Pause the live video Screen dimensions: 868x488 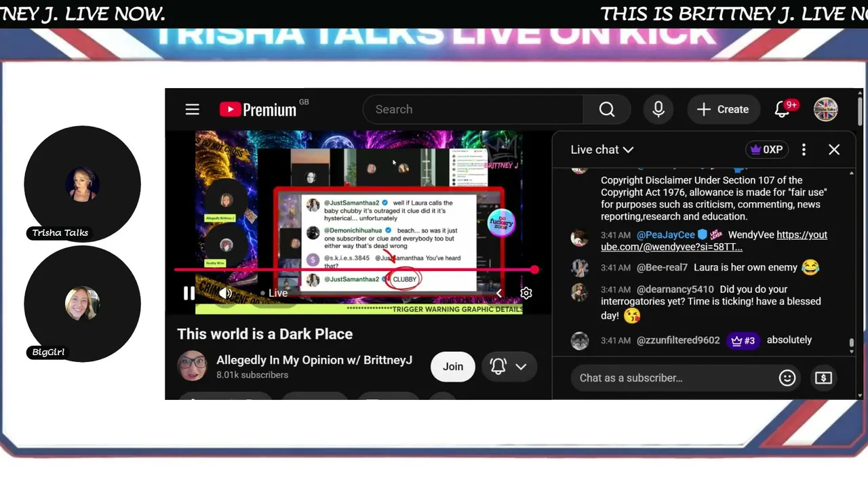pyautogui.click(x=189, y=293)
